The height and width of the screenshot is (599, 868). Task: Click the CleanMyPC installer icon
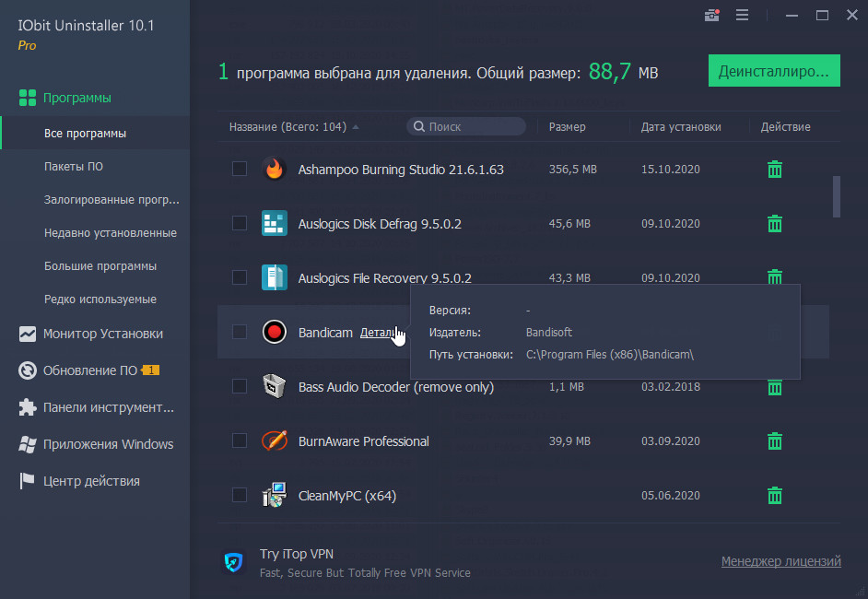[x=274, y=495]
